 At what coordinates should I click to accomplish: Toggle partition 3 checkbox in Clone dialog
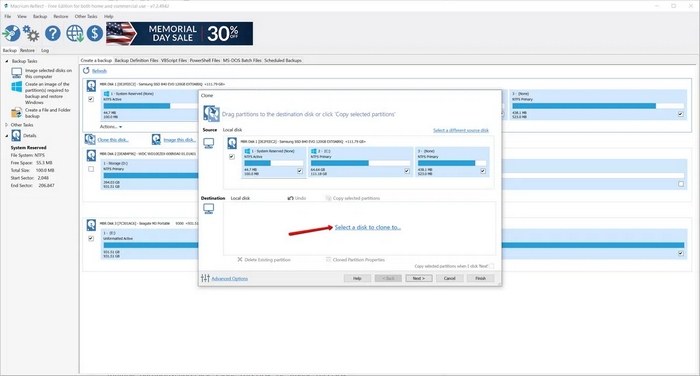(x=483, y=171)
